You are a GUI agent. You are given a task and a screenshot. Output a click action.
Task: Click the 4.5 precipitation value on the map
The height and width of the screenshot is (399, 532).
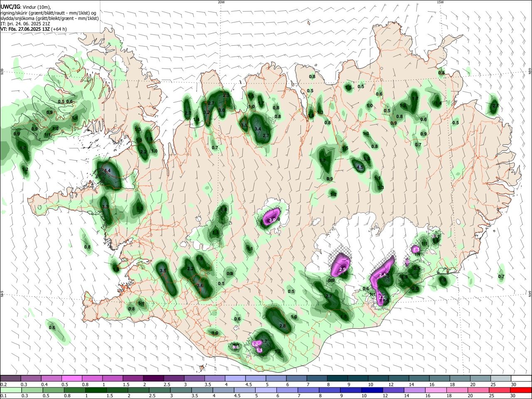[360, 167]
